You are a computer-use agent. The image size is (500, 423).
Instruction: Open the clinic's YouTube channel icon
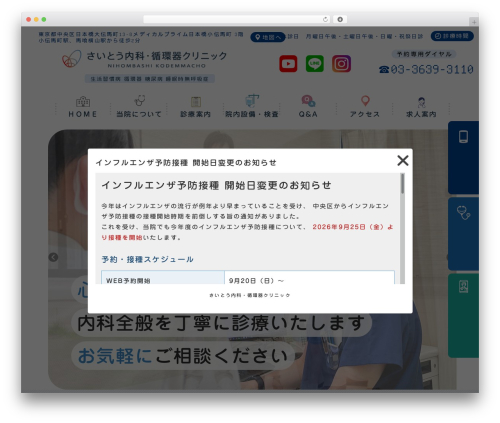click(x=288, y=63)
